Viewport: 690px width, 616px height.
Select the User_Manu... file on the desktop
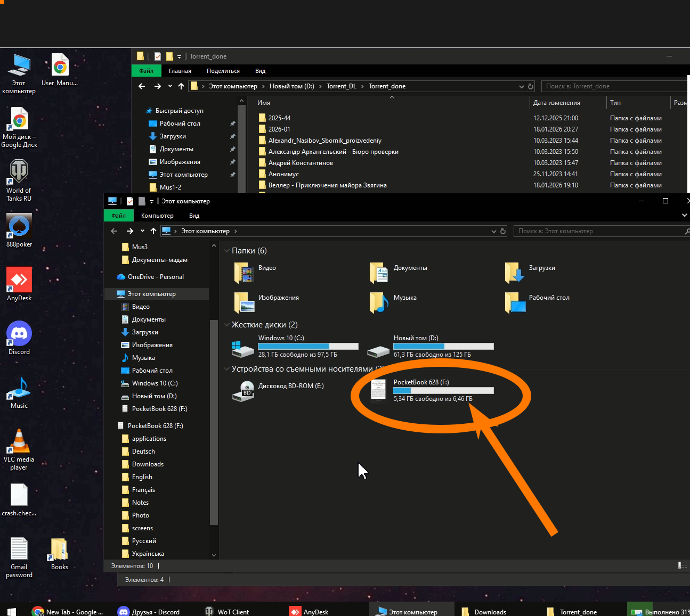click(x=60, y=69)
